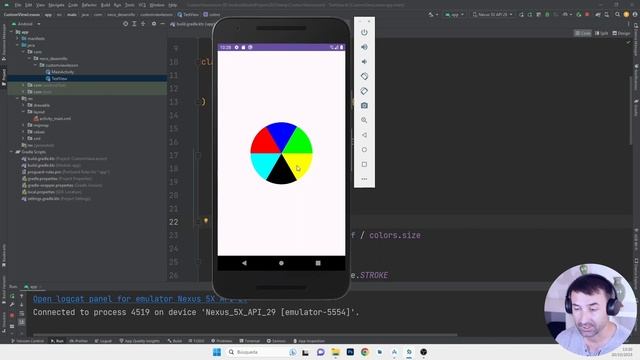Open File Explorer from the Windows taskbar
Screen dimensions: 640x360
[x=336, y=352]
